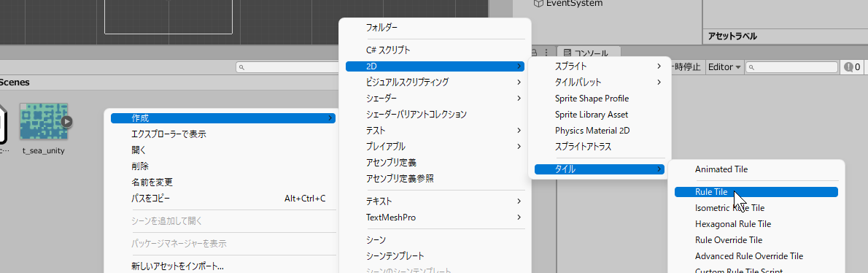868x273 pixels.
Task: Switch to the コンソール tab
Action: coord(589,53)
